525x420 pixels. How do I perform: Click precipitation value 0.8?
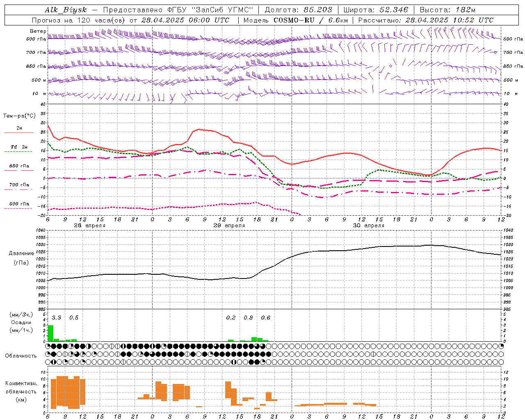[x=248, y=318]
